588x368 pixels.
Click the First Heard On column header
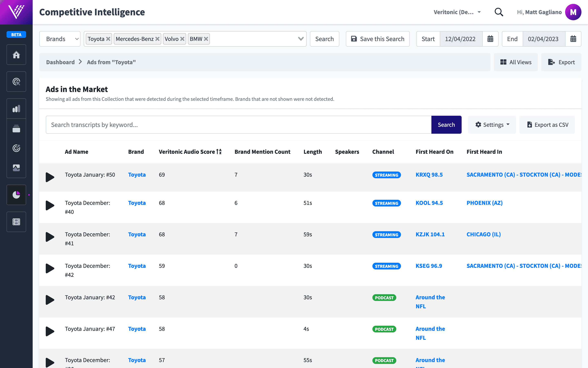434,152
